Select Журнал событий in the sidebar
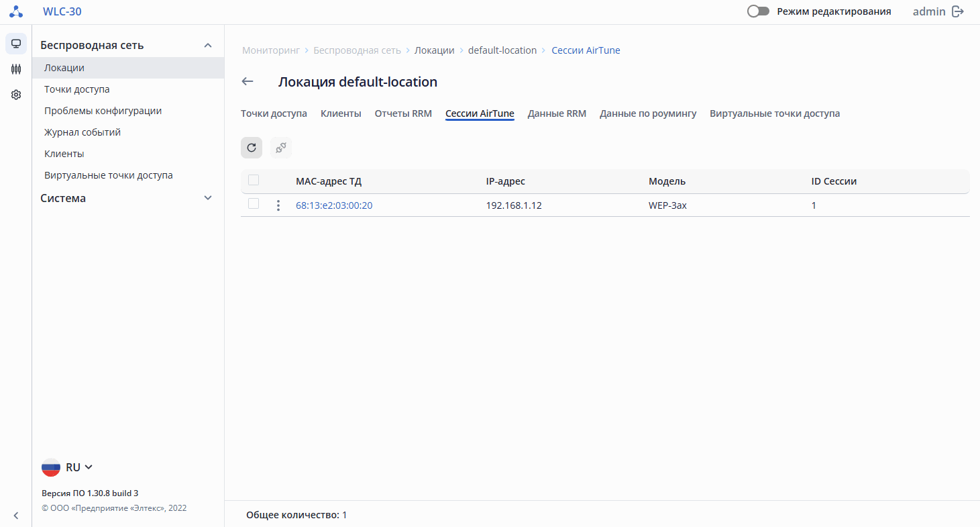Image resolution: width=980 pixels, height=527 pixels. pyautogui.click(x=83, y=132)
